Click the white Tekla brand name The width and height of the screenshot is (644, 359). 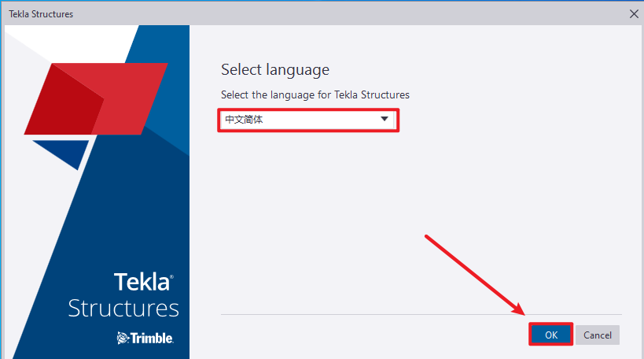click(142, 282)
